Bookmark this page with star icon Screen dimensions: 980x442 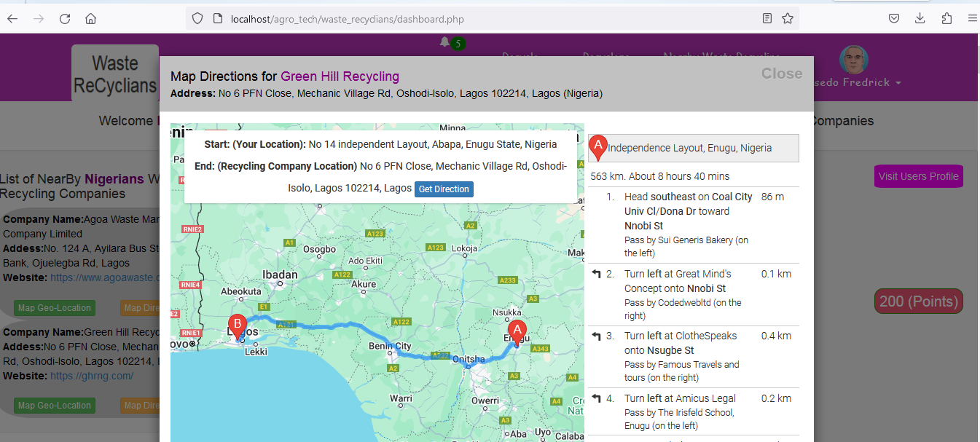point(788,18)
